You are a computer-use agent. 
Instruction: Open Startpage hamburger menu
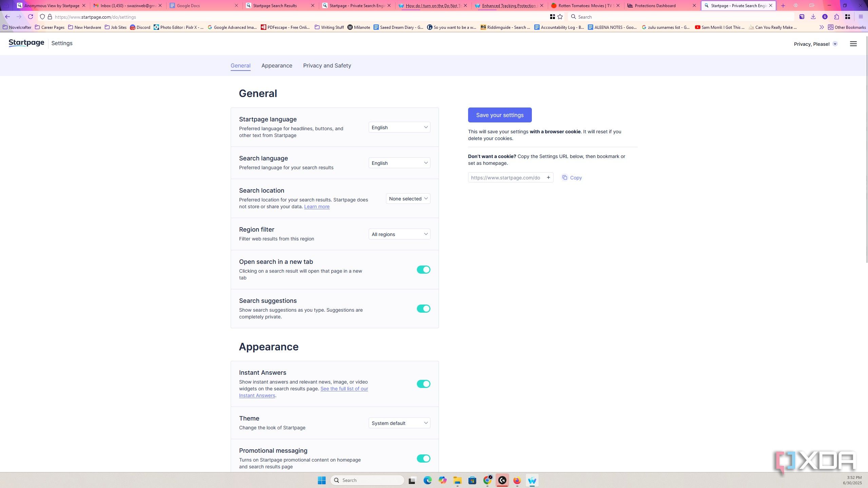853,44
